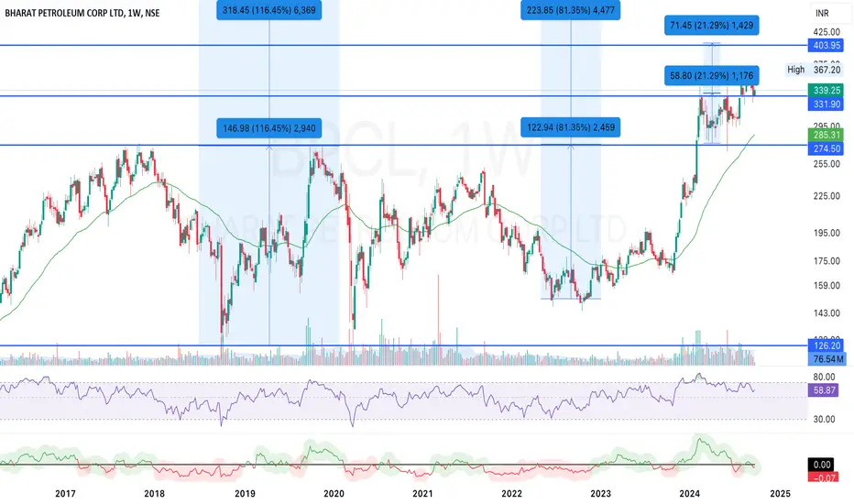Select the 274.50 horizontal line price label
Image resolution: width=854 pixels, height=504 pixels.
coord(827,148)
